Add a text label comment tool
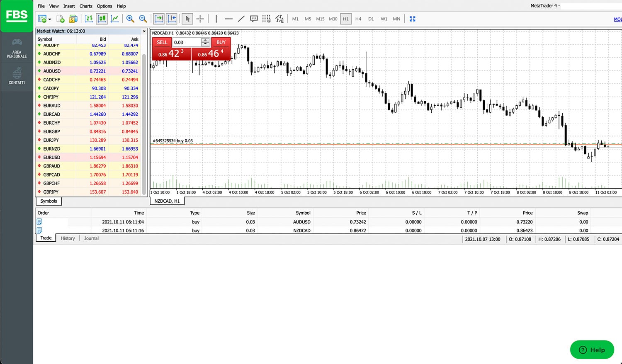The image size is (622, 364). pyautogui.click(x=254, y=19)
